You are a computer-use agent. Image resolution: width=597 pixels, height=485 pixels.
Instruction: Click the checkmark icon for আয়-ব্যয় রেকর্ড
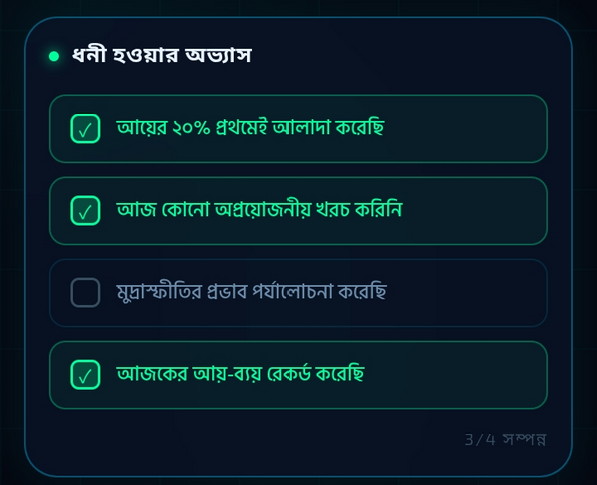tap(85, 375)
